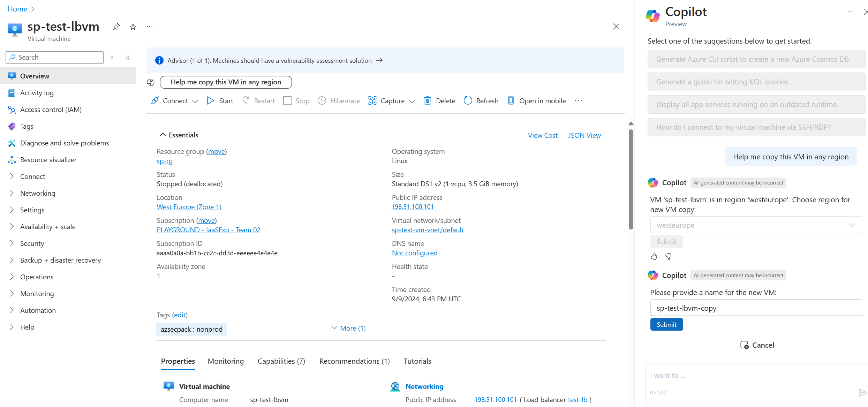
Task: Click Stop in the VM toolbar
Action: tap(296, 101)
